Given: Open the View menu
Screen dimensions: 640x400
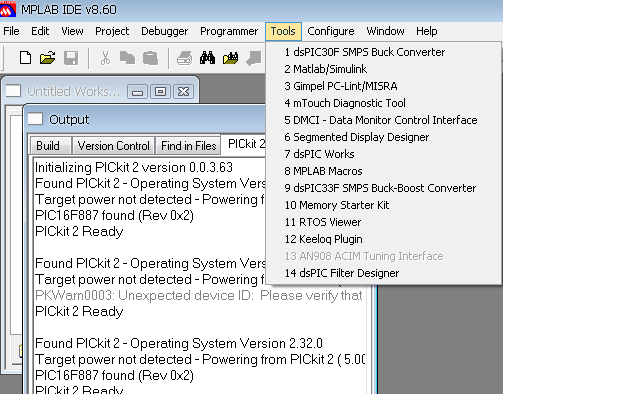Looking at the screenshot, I should (72, 31).
